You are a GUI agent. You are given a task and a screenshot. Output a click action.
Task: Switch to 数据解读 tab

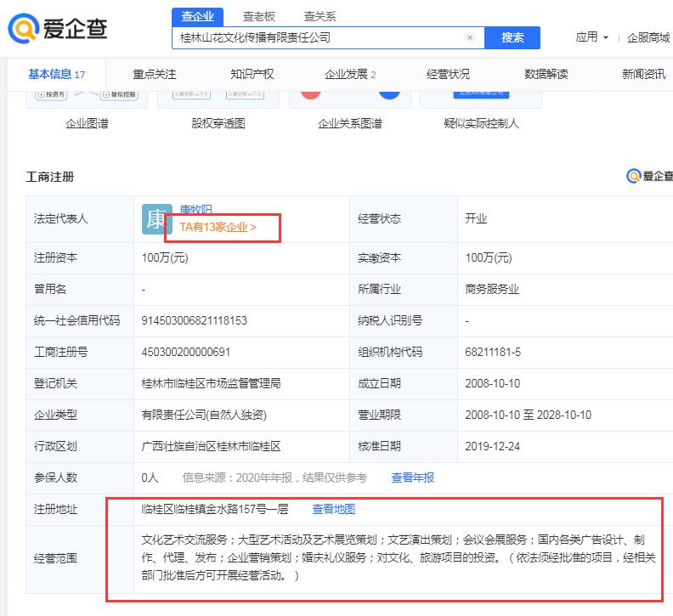tap(546, 74)
